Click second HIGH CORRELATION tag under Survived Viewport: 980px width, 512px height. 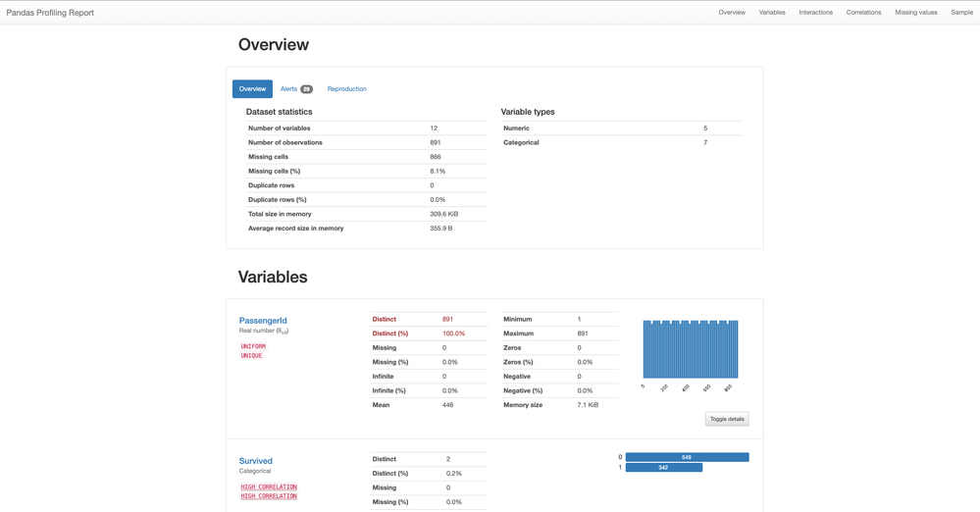pos(269,496)
